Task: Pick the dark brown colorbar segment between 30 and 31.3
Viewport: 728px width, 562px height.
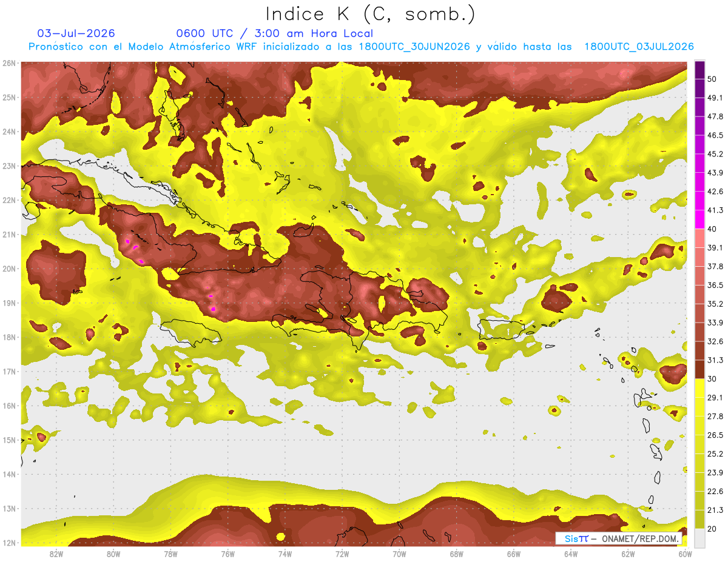Action: point(699,369)
